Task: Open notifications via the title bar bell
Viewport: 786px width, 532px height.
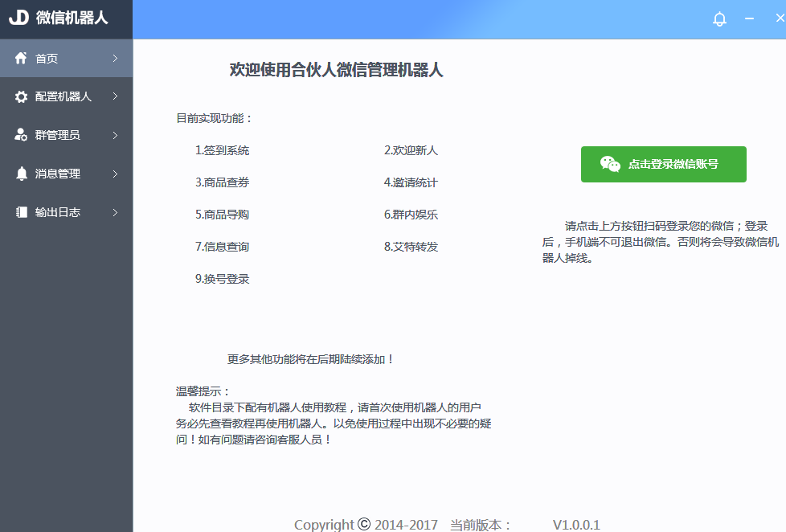Action: click(x=719, y=19)
